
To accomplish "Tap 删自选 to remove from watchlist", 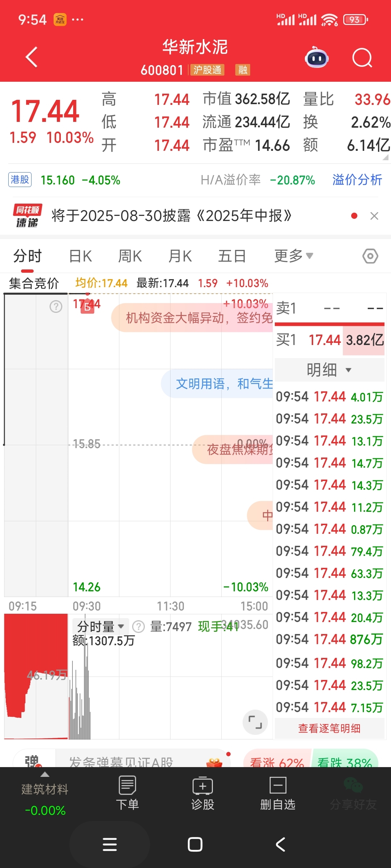I will tap(278, 793).
